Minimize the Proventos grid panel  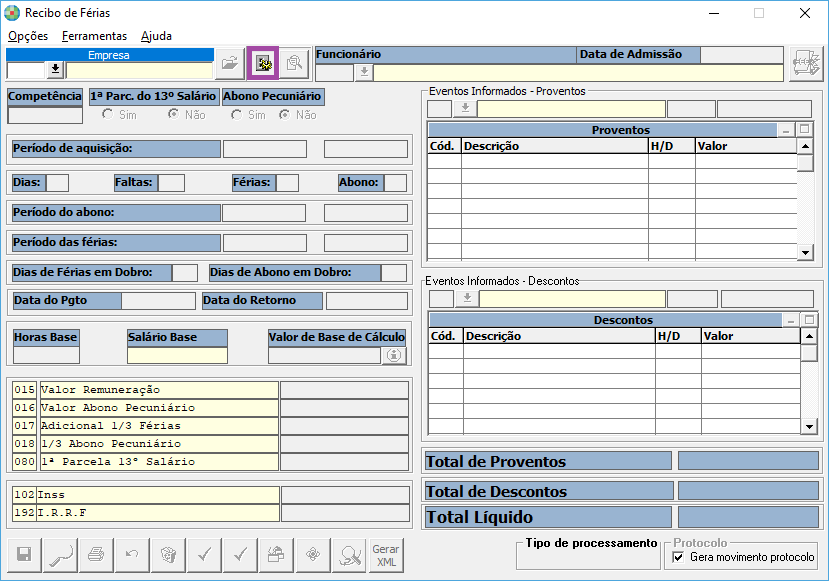click(x=786, y=130)
